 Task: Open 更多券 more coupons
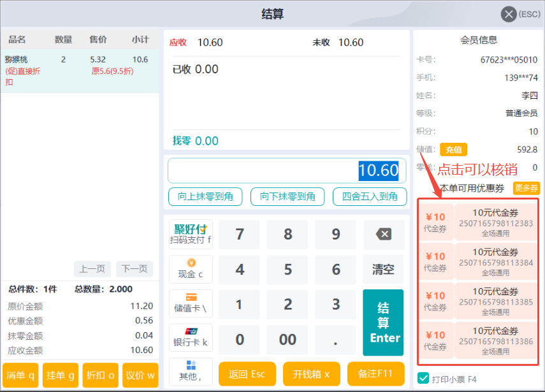tap(527, 188)
